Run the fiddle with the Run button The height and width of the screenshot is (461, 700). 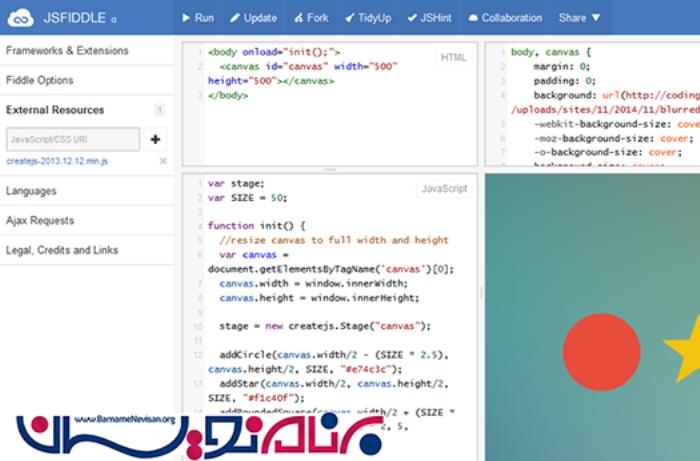pos(198,17)
